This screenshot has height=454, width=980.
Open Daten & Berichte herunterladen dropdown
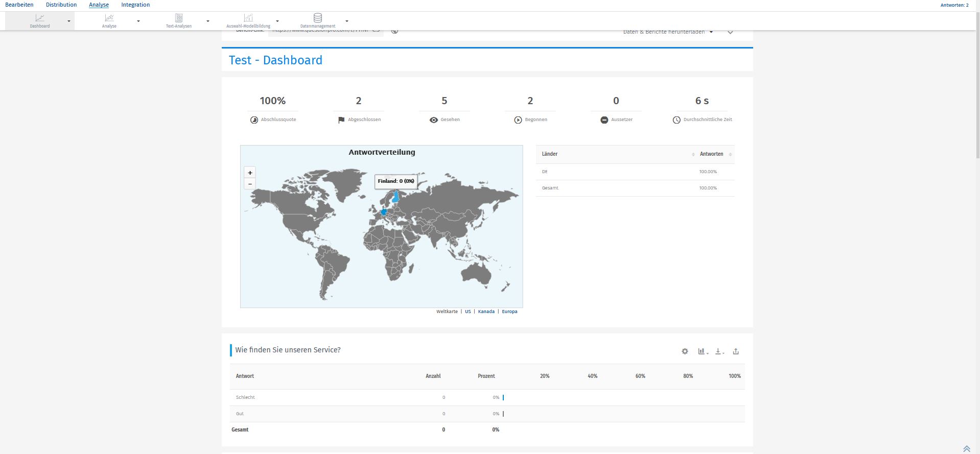coord(667,32)
